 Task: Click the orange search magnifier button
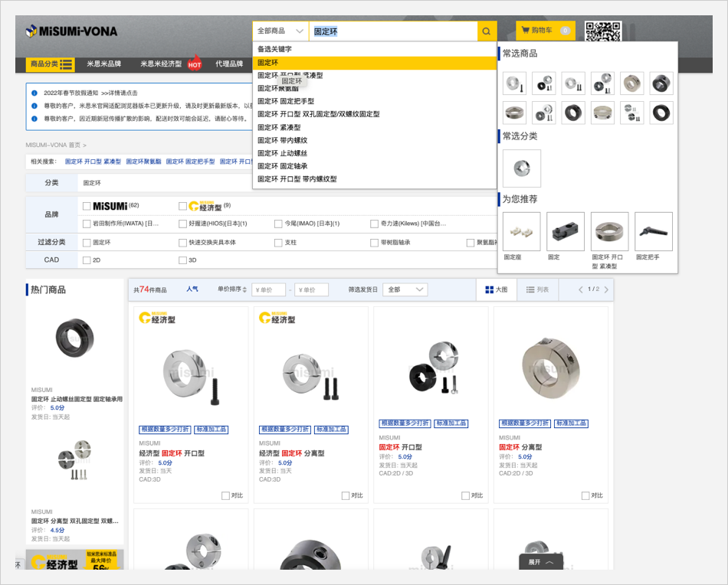click(x=487, y=31)
